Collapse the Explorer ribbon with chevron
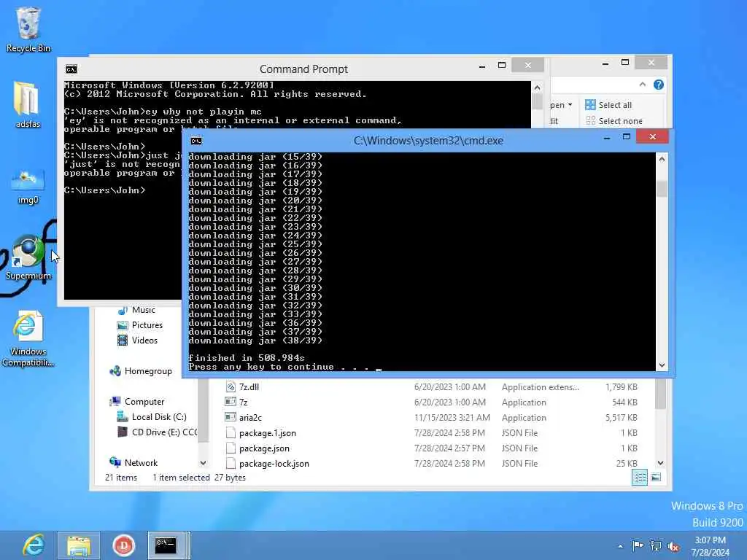 (642, 85)
